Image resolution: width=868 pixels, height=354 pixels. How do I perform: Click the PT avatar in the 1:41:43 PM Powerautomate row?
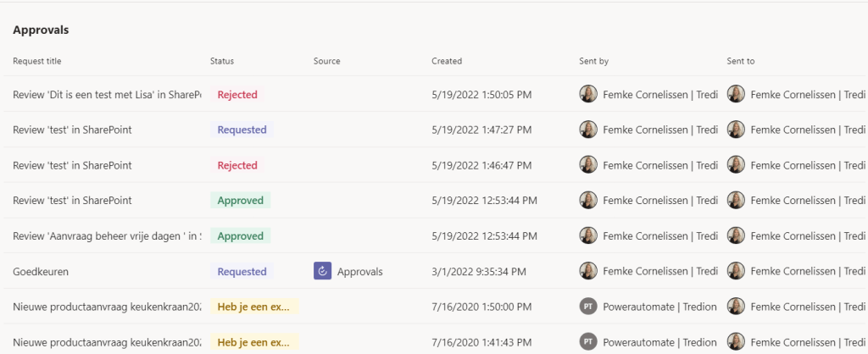(x=588, y=342)
